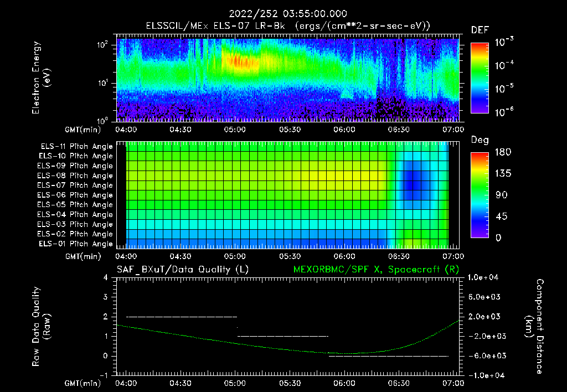Click the ELS-09 Pitch Angle row label
567x392 pixels.
[75, 166]
